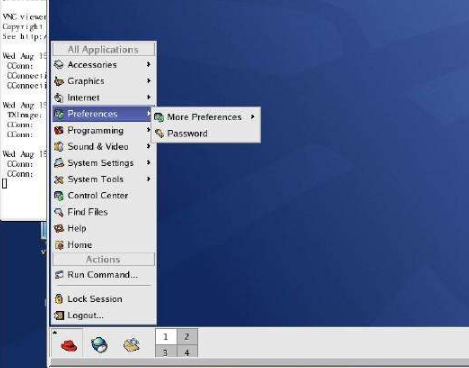Select Password in the Preferences submenu

click(x=206, y=133)
